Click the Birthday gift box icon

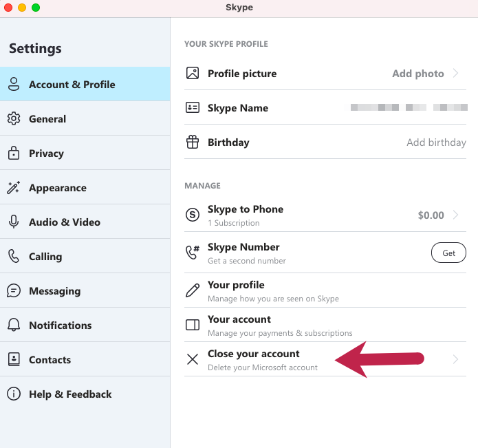(193, 142)
